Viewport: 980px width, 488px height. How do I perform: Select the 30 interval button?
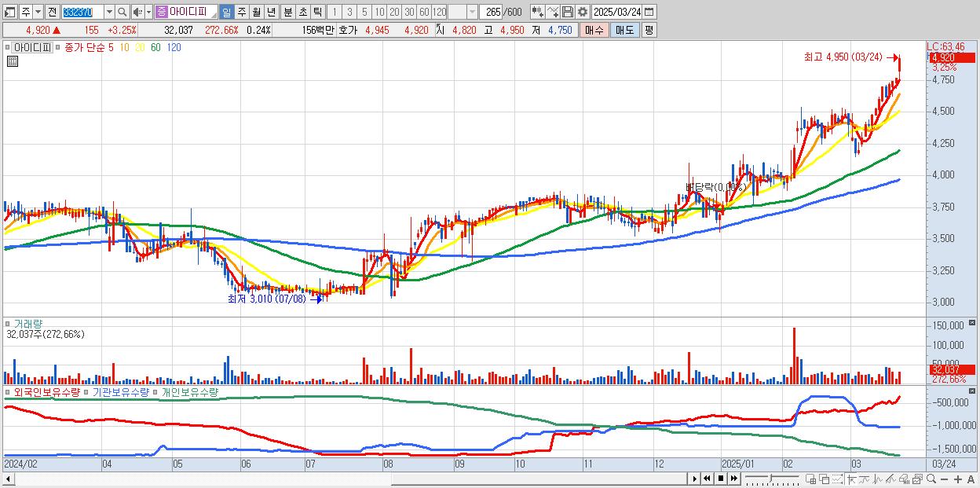[x=409, y=12]
